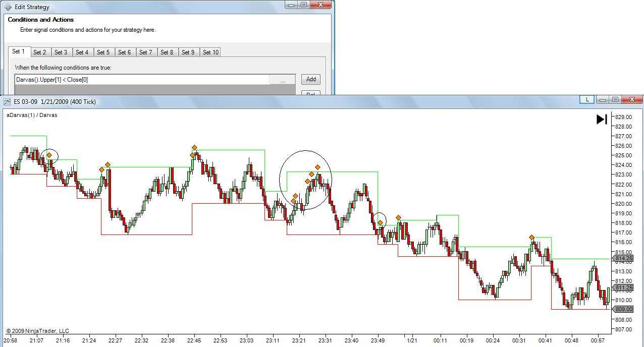Click the ES 03-09 chart window icon

point(7,102)
